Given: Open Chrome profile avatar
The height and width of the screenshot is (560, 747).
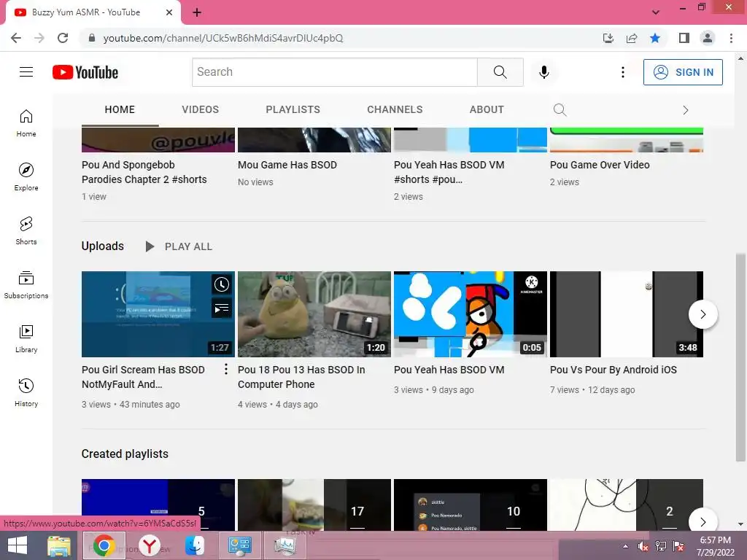Looking at the screenshot, I should [708, 38].
